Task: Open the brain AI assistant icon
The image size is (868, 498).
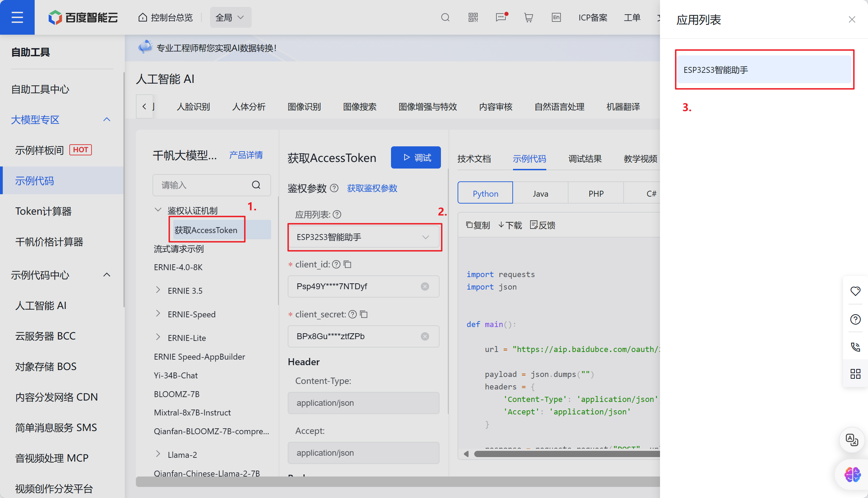Action: 852,474
